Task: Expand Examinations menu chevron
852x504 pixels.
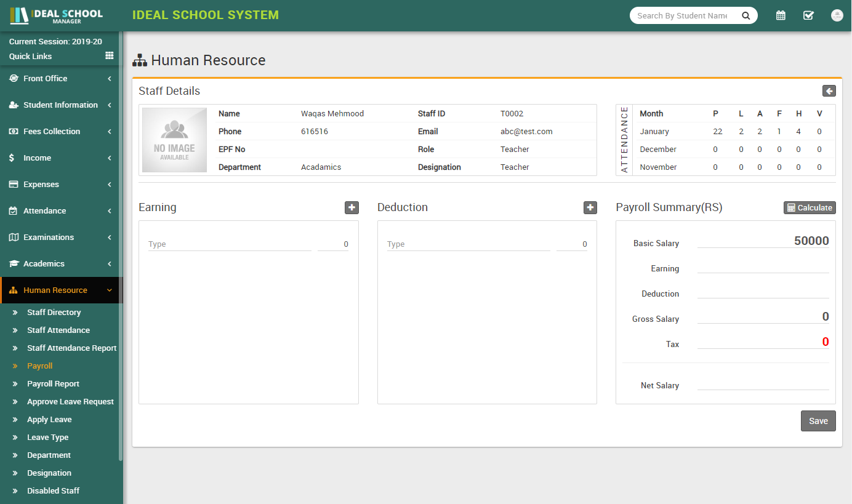Action: 110,238
